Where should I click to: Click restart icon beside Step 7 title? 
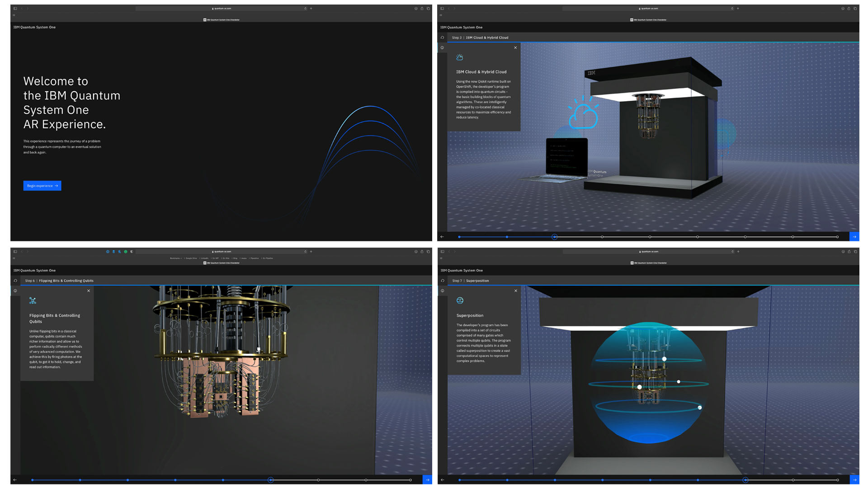(x=443, y=281)
